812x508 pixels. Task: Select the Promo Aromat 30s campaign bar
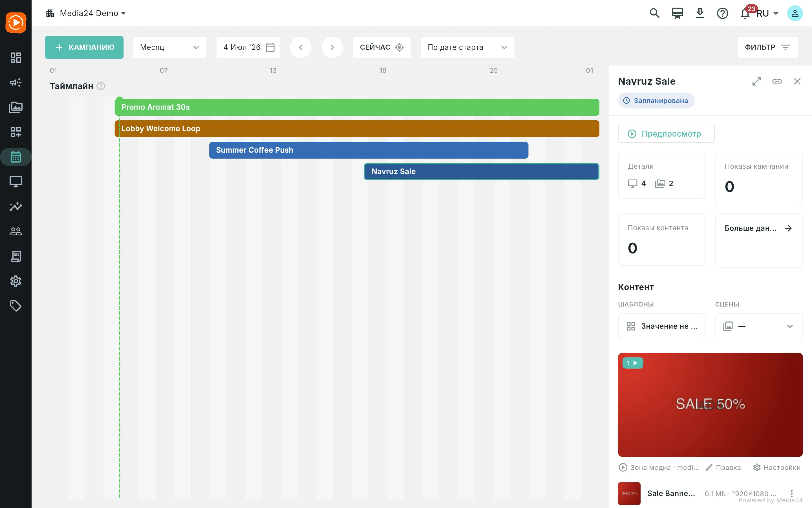click(357, 107)
